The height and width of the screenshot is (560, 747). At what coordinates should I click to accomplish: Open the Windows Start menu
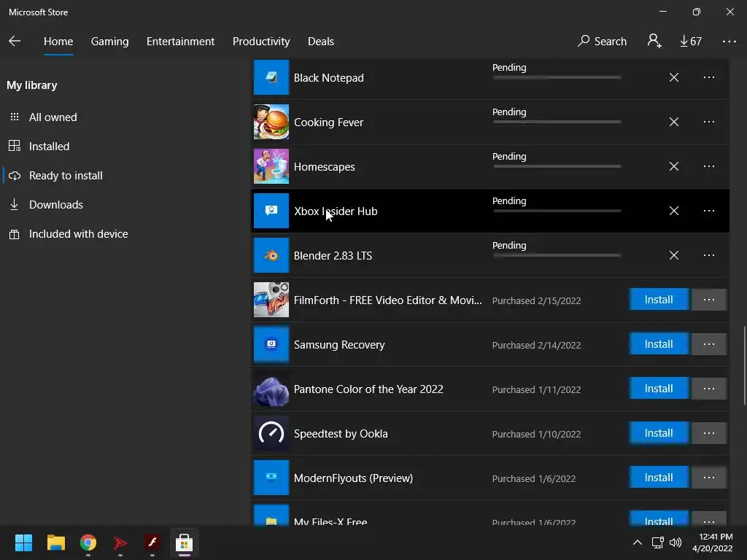pos(23,542)
